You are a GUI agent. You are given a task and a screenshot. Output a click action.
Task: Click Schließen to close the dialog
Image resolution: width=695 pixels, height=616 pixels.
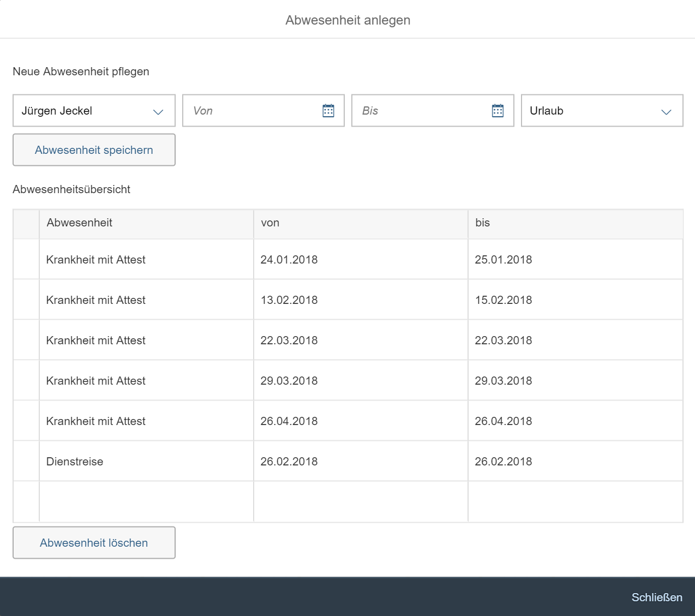pos(657,597)
